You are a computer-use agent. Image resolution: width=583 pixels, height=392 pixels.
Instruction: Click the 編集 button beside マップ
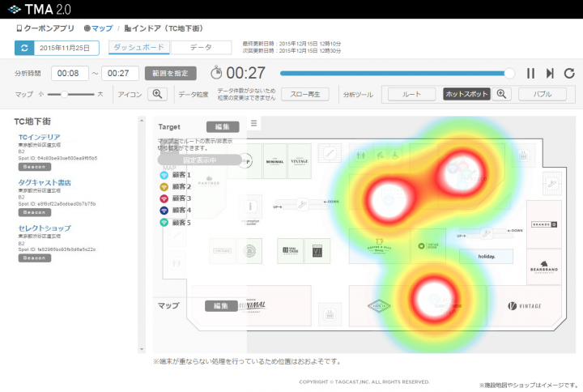click(x=221, y=306)
